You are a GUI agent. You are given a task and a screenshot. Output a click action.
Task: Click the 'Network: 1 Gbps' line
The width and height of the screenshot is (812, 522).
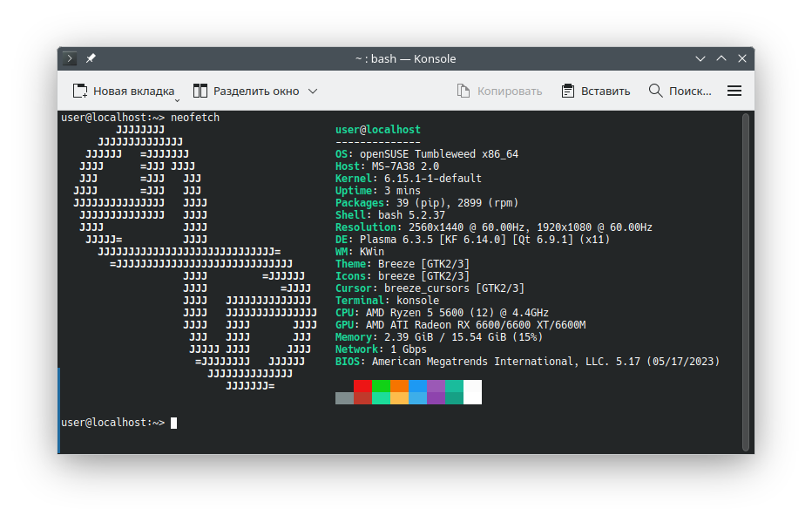pos(381,349)
